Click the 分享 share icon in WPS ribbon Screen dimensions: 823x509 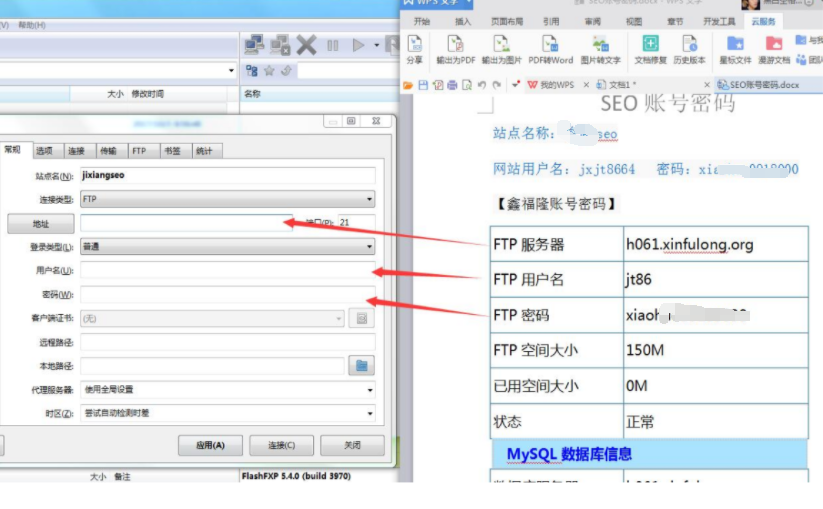pos(414,49)
